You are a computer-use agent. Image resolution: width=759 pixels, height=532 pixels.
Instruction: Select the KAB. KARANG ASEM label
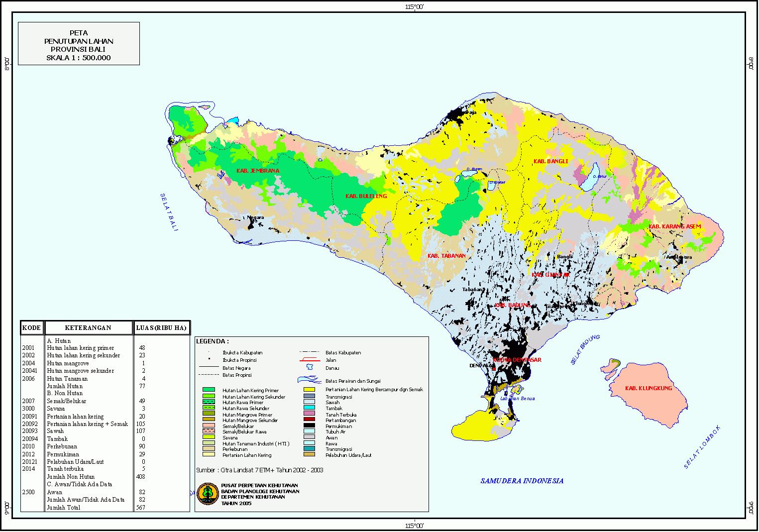point(675,226)
